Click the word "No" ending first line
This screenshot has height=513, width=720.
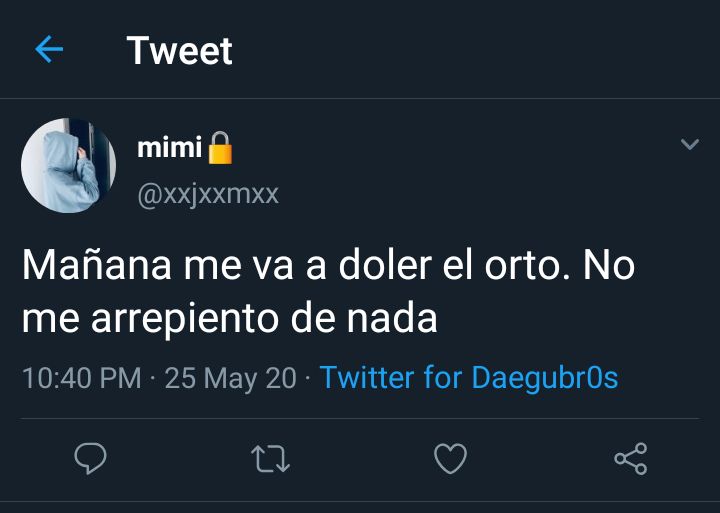(609, 265)
